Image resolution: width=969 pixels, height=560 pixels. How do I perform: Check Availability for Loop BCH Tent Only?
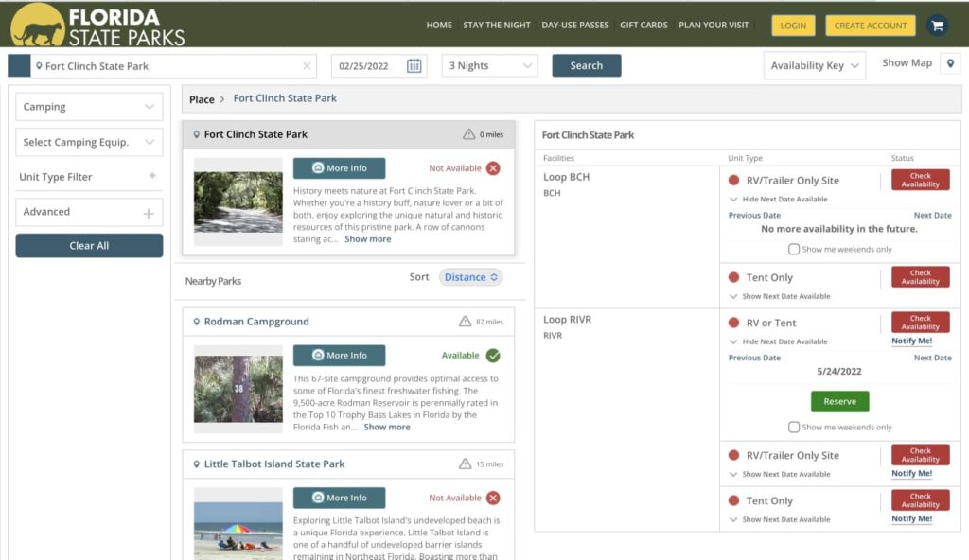(x=920, y=277)
